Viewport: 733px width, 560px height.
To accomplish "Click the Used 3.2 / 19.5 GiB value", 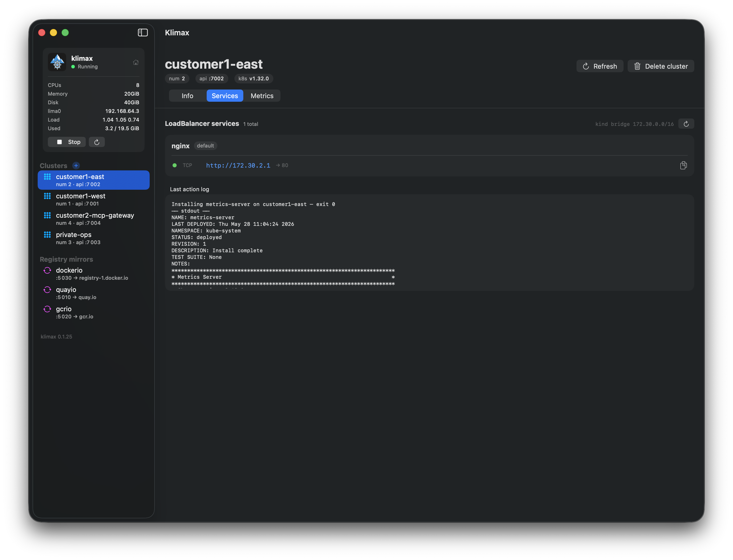I will [x=122, y=128].
